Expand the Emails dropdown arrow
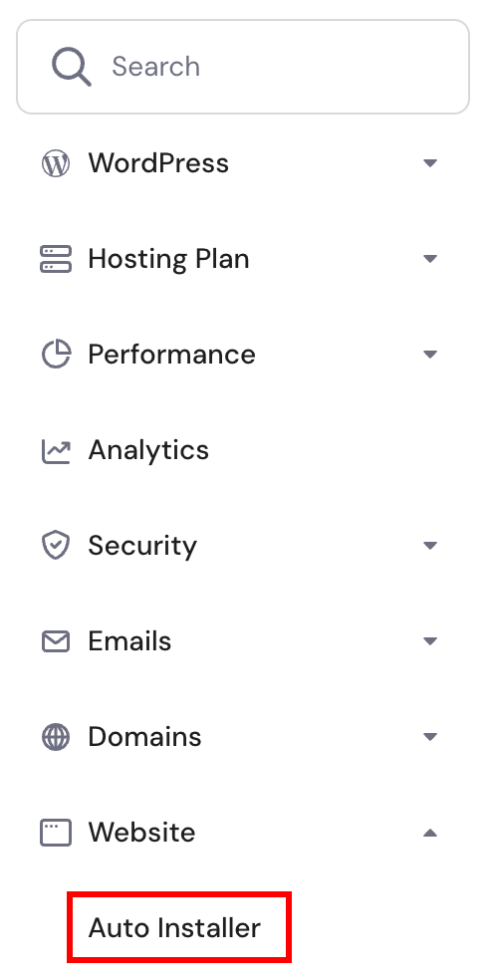 430,641
